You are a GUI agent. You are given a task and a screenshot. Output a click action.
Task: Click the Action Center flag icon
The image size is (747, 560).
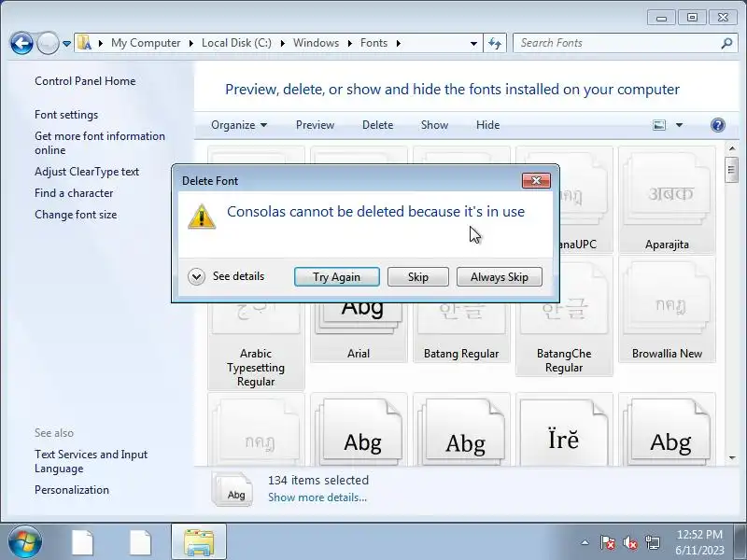608,542
